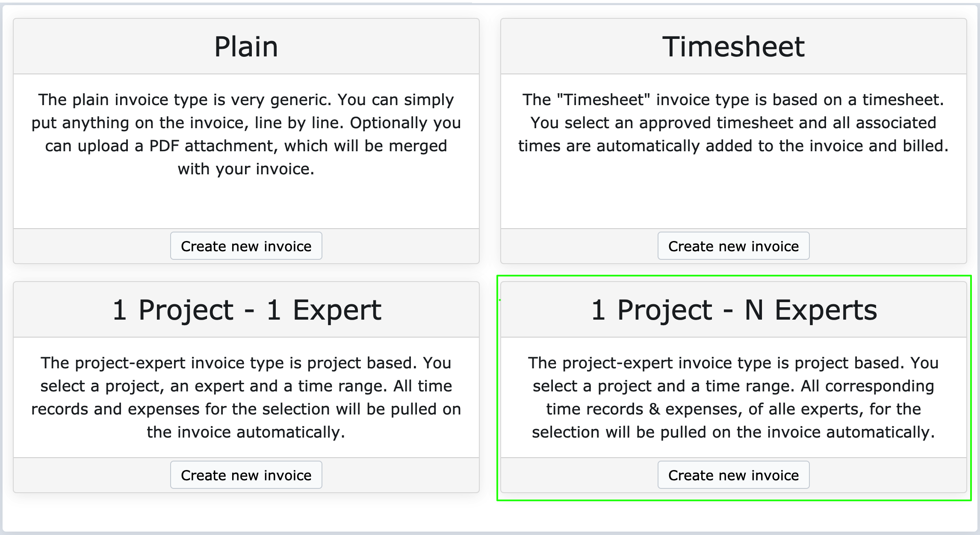Viewport: 980px width, 535px height.
Task: Click the ampersand in N Experts description
Action: pyautogui.click(x=654, y=409)
